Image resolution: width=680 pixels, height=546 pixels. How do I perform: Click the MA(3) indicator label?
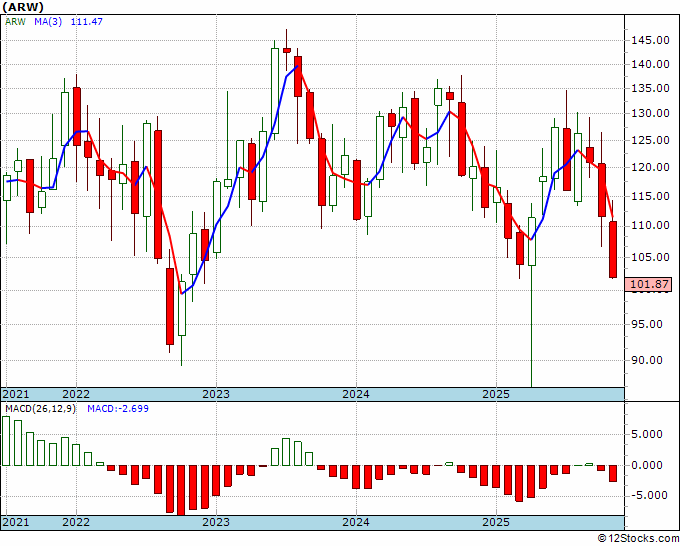(x=48, y=21)
